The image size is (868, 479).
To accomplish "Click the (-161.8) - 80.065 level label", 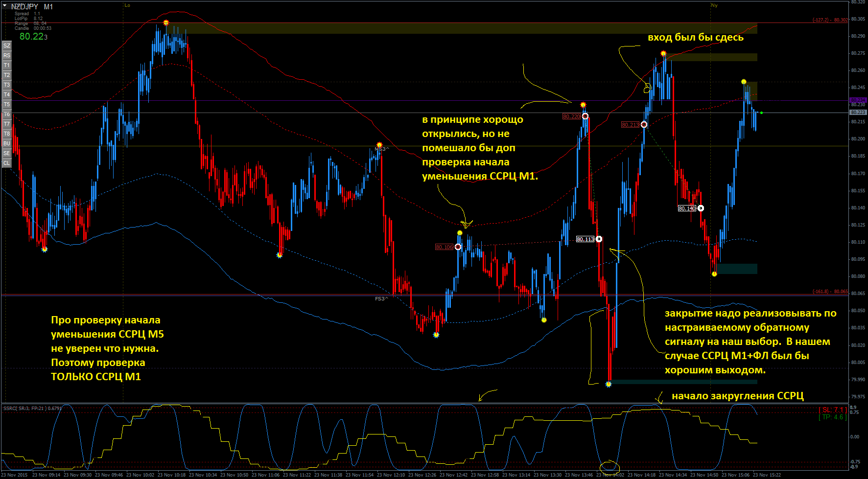I will [x=830, y=292].
